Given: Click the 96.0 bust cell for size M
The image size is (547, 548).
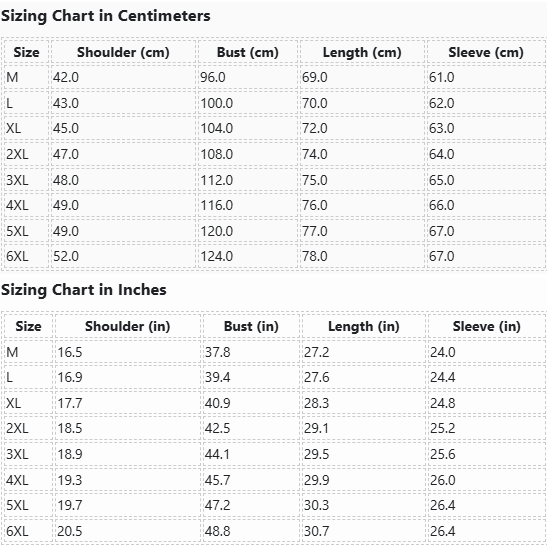Looking at the screenshot, I should [248, 77].
